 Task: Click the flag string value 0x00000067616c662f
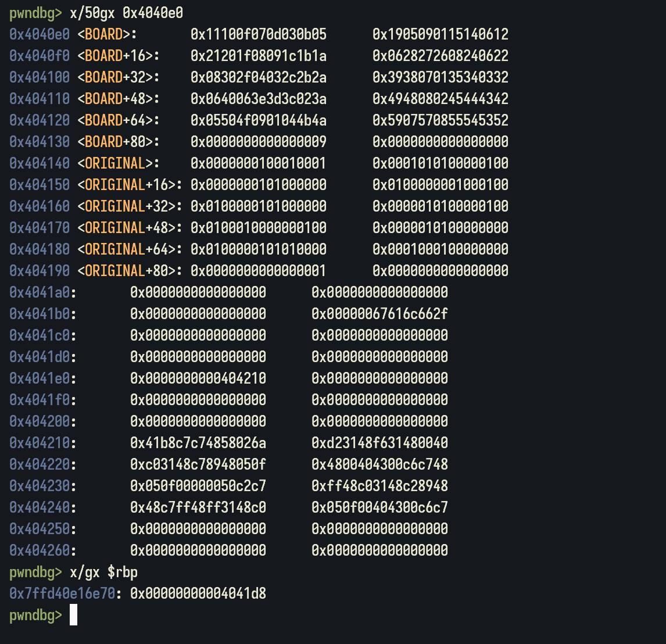[x=379, y=314]
